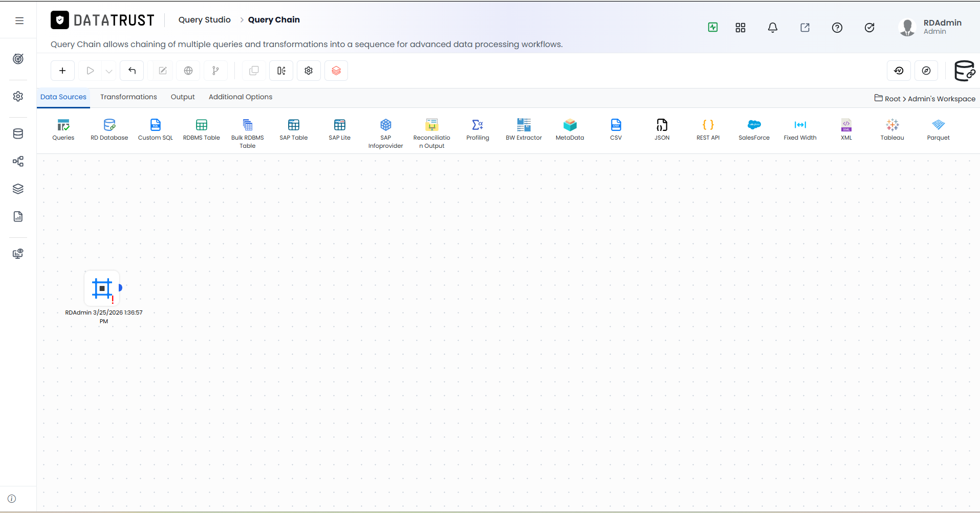980x513 pixels.
Task: Expand the run options dropdown arrow
Action: (x=109, y=71)
